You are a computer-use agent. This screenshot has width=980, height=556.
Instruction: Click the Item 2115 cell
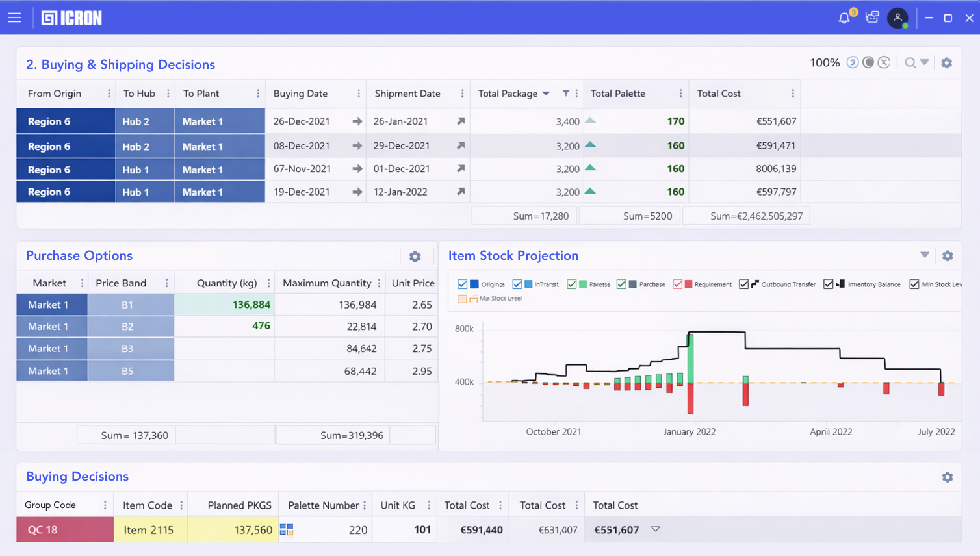(149, 530)
